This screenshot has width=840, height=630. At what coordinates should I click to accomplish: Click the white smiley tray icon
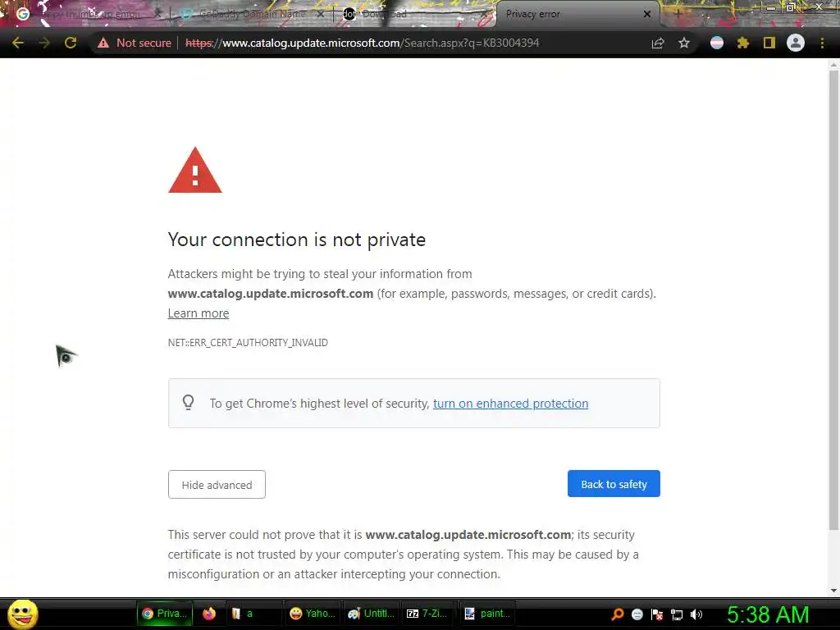pos(637,614)
